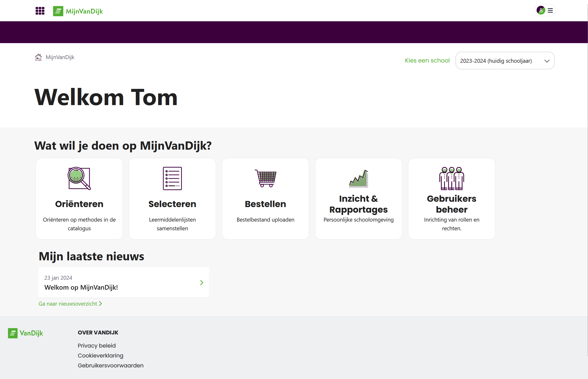588x379 pixels.
Task: Open Gebruikersvoorwaarden footer link
Action: click(111, 365)
